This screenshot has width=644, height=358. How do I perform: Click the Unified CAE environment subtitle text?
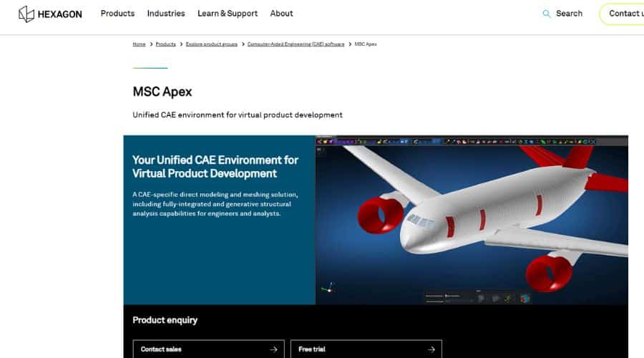(238, 115)
